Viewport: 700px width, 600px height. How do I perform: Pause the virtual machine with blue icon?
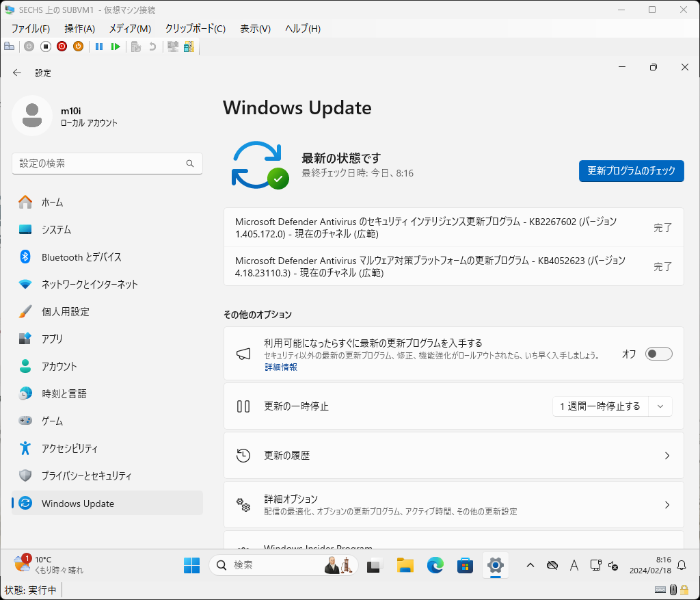click(x=99, y=46)
